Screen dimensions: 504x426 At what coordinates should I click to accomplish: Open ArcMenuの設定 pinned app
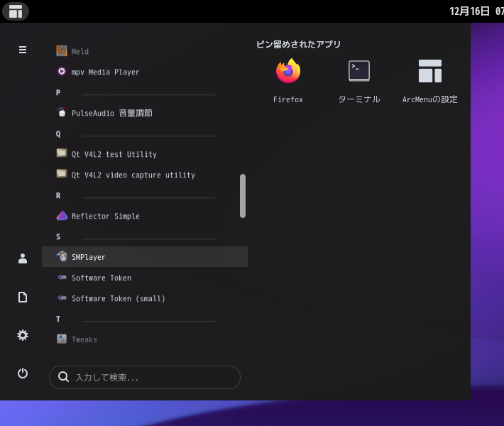(430, 71)
